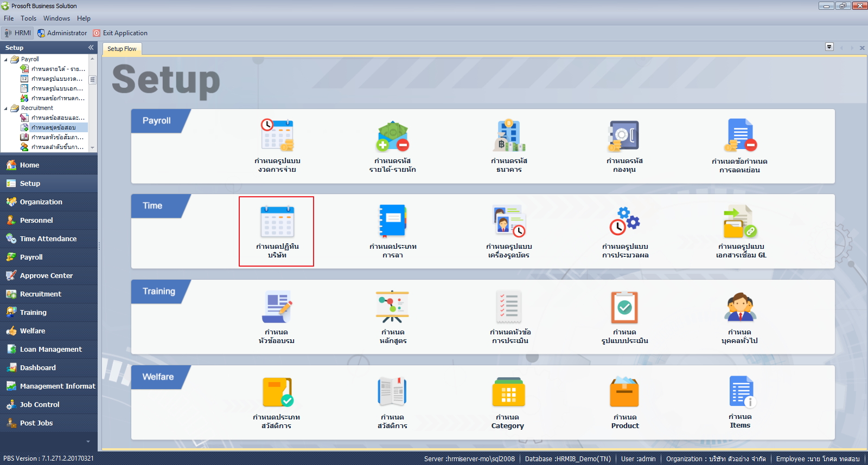Open Time Attendance module
Image resolution: width=868 pixels, height=465 pixels.
click(x=49, y=238)
